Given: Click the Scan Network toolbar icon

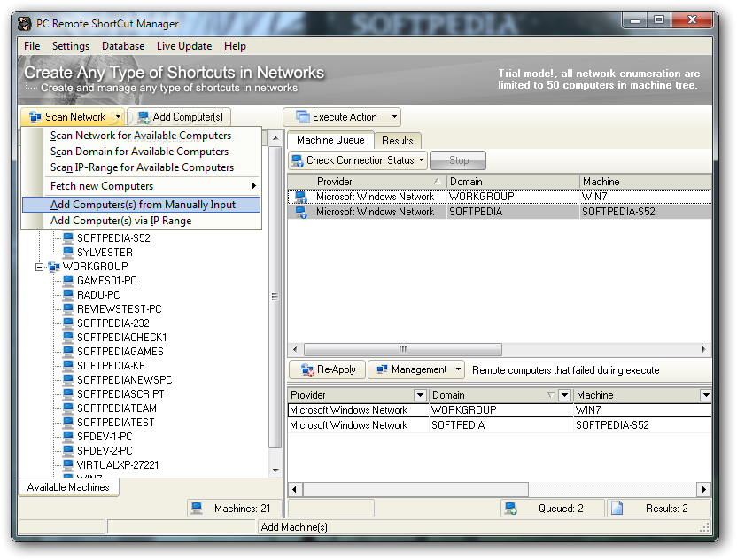Looking at the screenshot, I should (x=35, y=117).
